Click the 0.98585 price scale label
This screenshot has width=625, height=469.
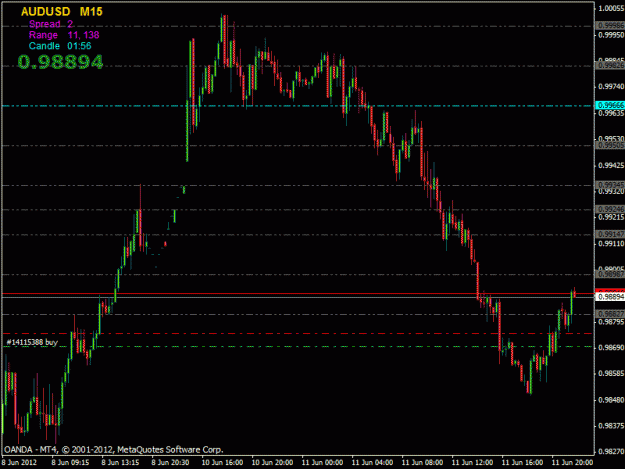611,374
